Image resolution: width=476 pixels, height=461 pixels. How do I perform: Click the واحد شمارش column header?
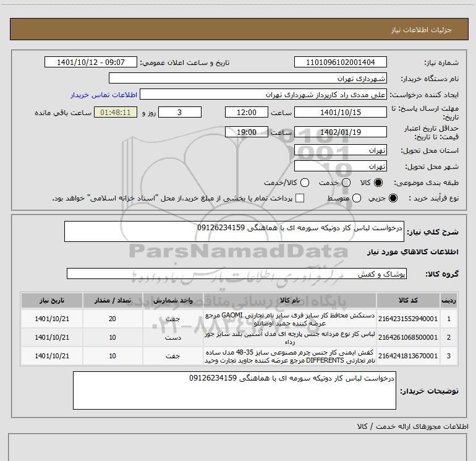172,300
